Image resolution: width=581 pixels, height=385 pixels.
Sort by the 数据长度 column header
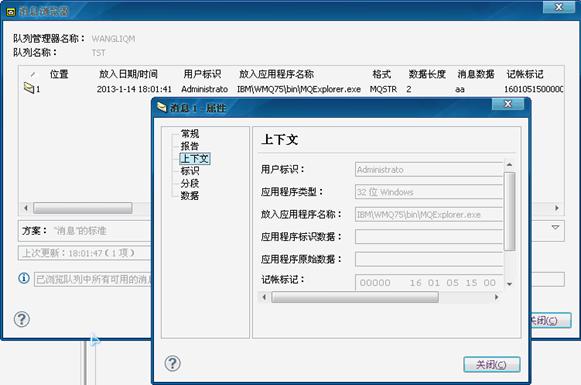427,74
